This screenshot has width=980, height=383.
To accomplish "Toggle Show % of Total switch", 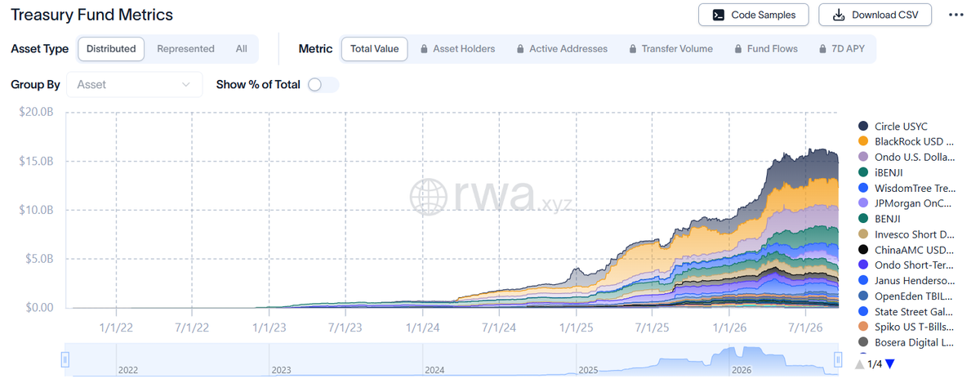I will click(x=323, y=84).
